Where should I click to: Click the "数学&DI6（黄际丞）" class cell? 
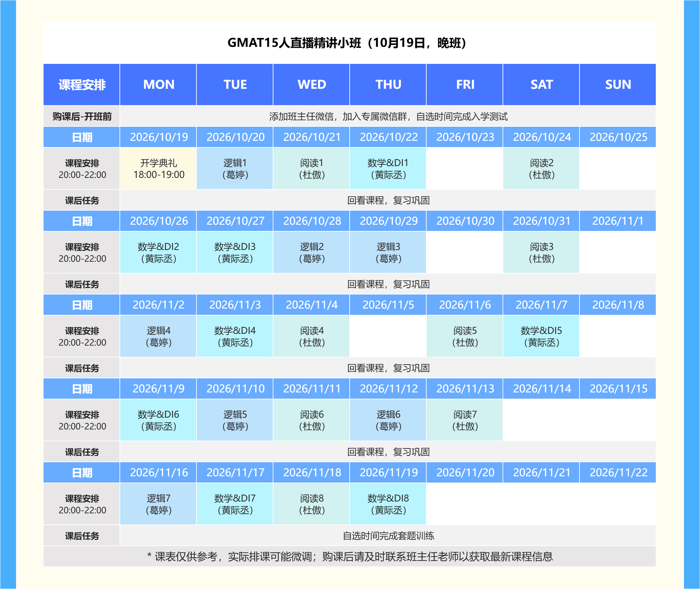[158, 420]
